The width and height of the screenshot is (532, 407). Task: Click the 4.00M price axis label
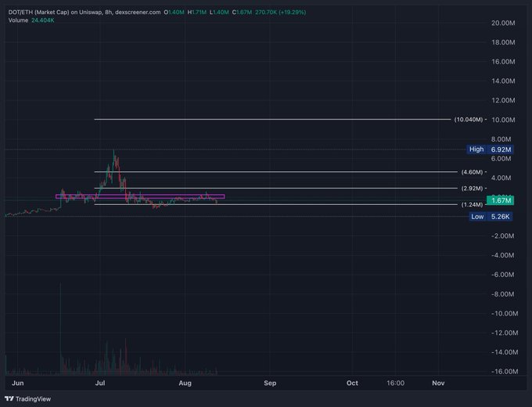pyautogui.click(x=501, y=178)
